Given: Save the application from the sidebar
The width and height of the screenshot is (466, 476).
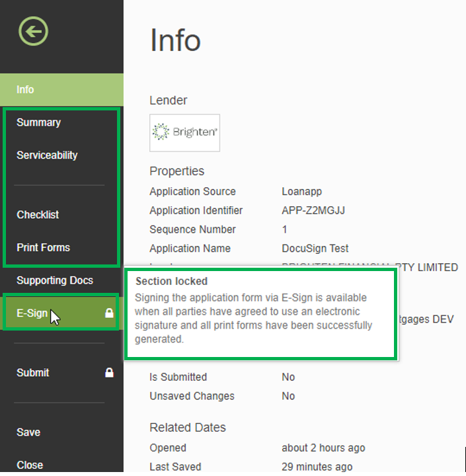Looking at the screenshot, I should click(x=28, y=432).
